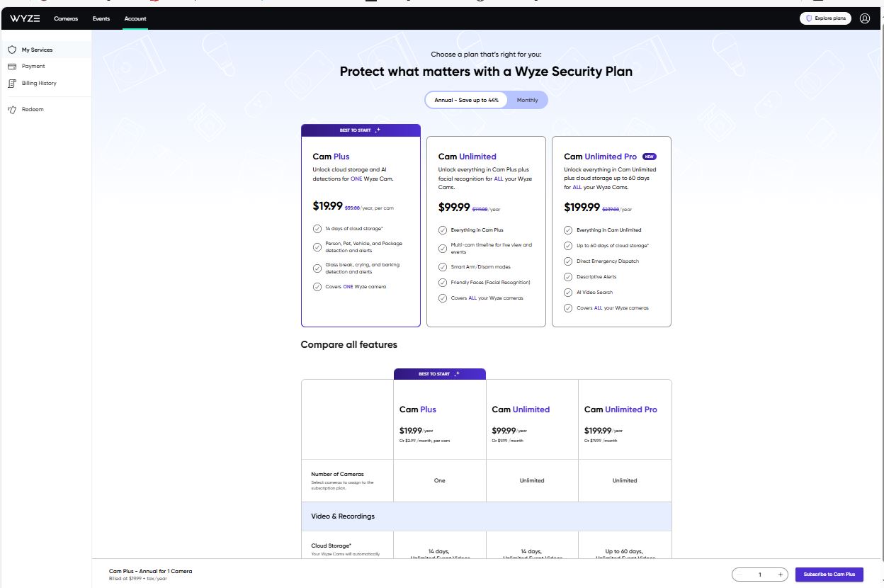Select the Cam Plus plan card
Viewport: 884px width, 588px height.
[x=361, y=225]
